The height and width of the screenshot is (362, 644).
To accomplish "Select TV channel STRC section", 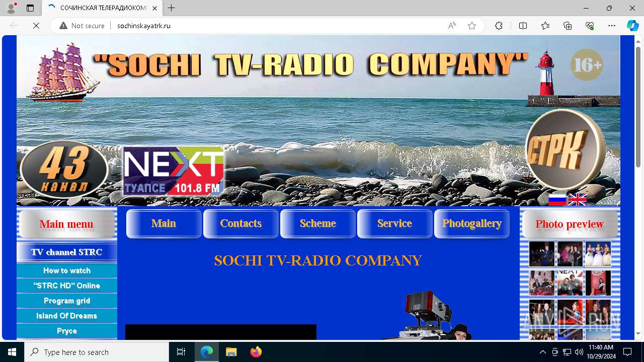I will coord(67,252).
